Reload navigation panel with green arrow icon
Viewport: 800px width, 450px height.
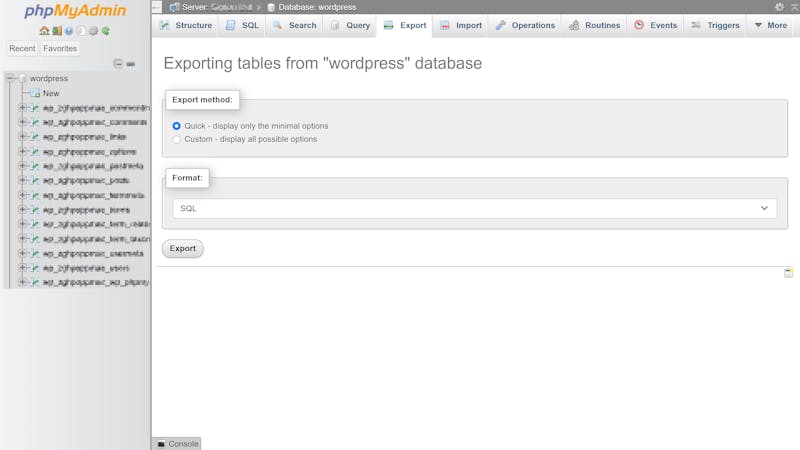(106, 31)
